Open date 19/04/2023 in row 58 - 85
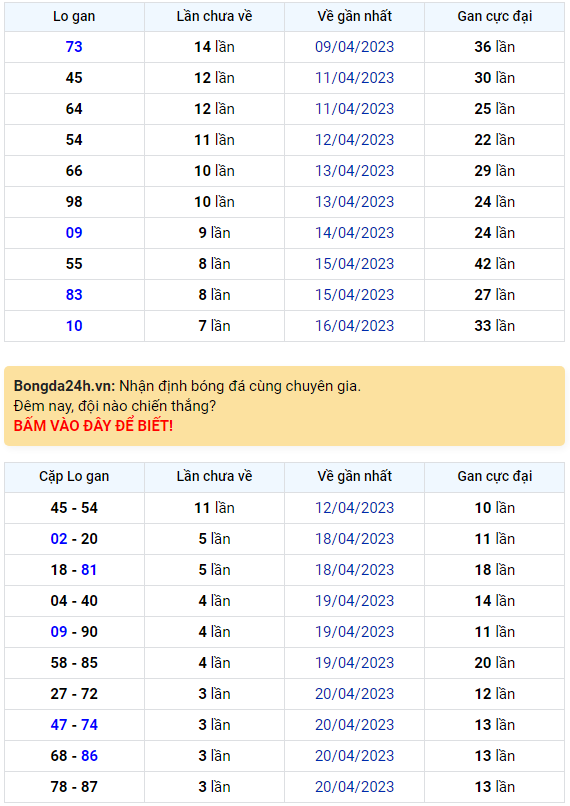Image resolution: width=570 pixels, height=806 pixels. point(355,663)
